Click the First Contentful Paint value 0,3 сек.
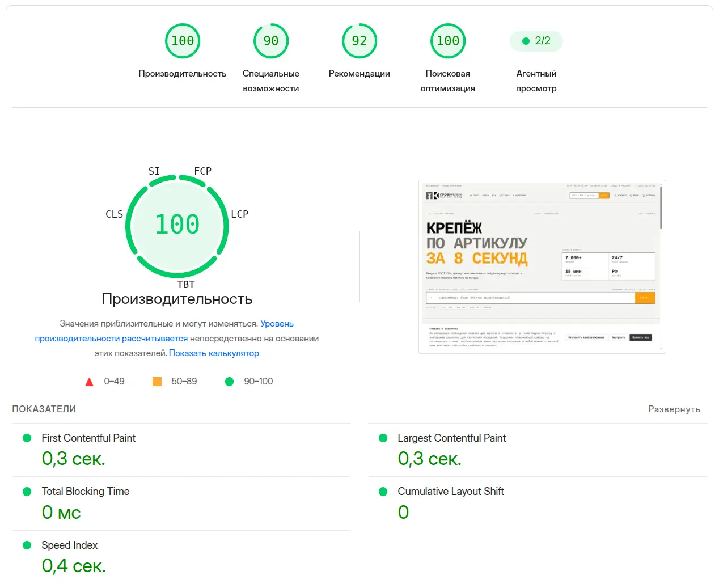This screenshot has width=719, height=588. tap(74, 458)
